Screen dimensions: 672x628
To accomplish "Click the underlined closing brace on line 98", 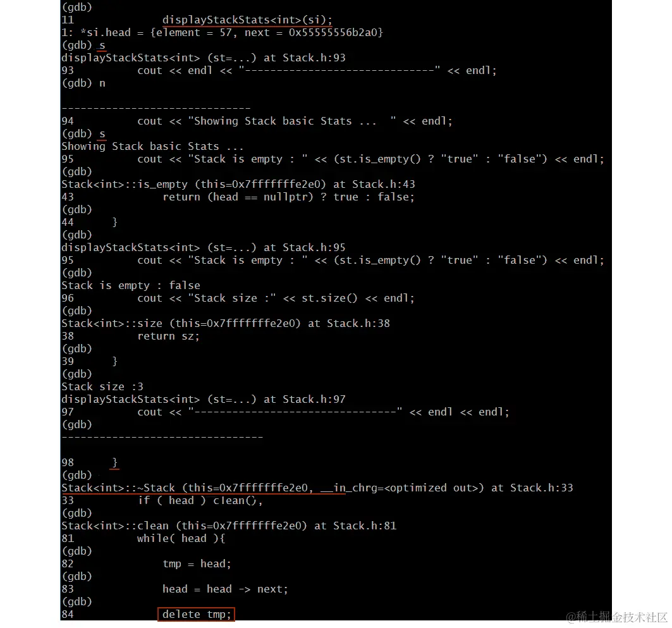I will tap(114, 462).
